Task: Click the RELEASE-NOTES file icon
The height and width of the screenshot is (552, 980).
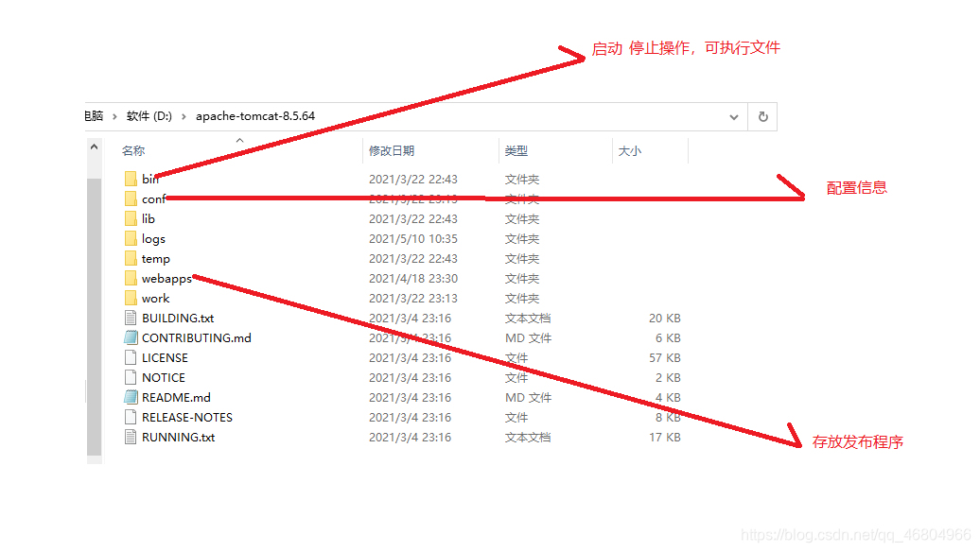Action: click(x=131, y=417)
